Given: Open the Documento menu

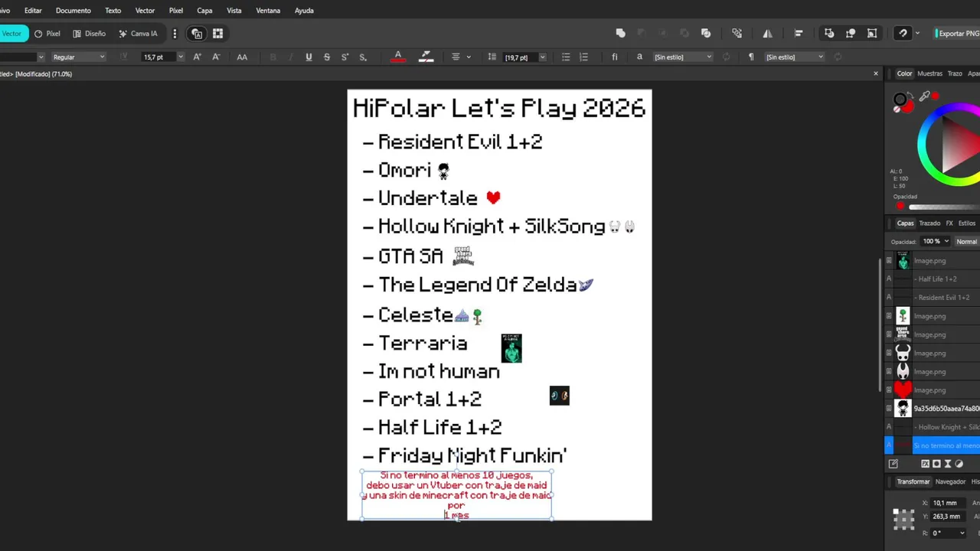Looking at the screenshot, I should point(73,11).
